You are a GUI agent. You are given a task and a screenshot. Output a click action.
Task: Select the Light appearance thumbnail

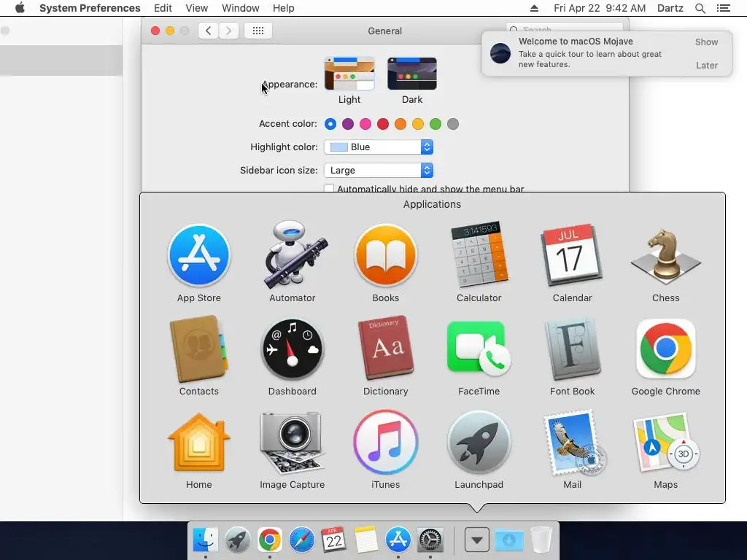[349, 74]
